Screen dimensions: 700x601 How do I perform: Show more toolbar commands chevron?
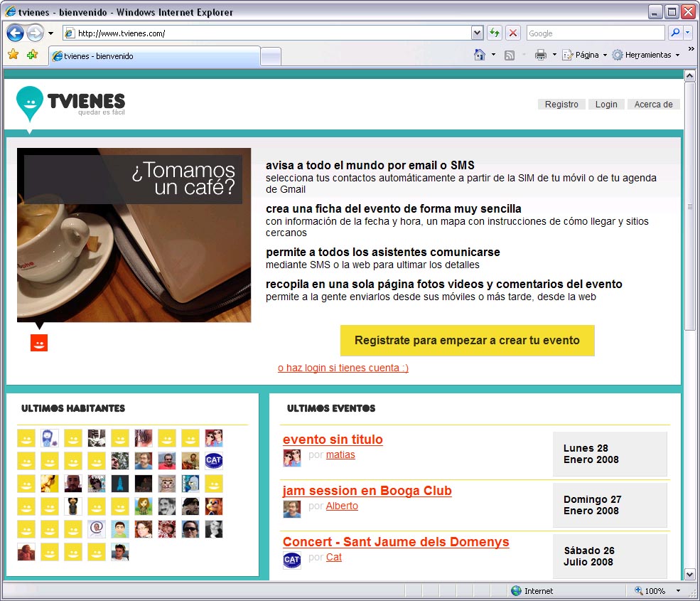(691, 48)
